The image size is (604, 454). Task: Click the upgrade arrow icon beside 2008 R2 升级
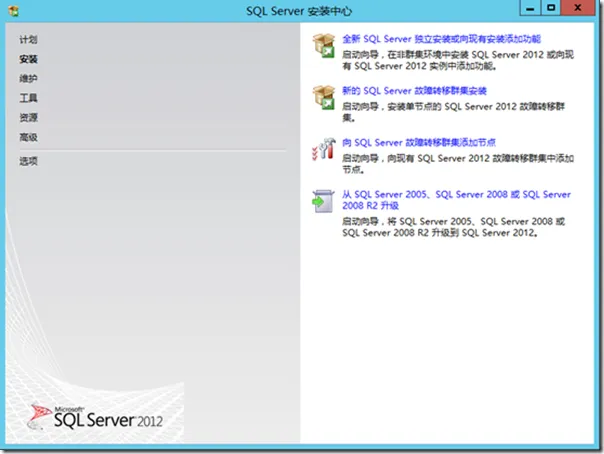tap(323, 201)
